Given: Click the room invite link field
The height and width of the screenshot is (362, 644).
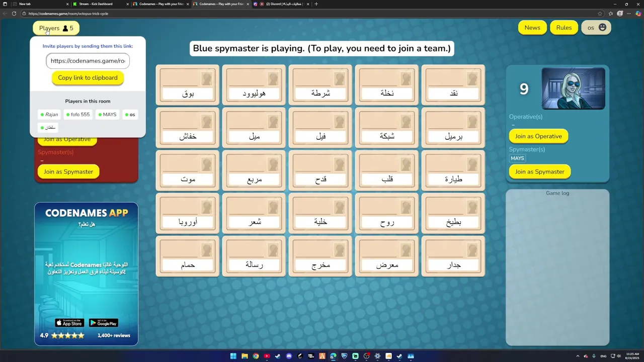Looking at the screenshot, I should pyautogui.click(x=88, y=61).
